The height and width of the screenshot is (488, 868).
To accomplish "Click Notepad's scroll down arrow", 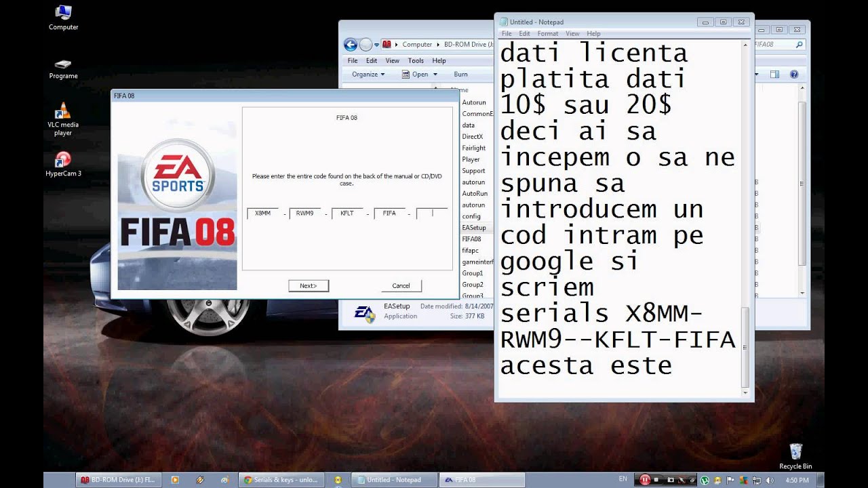I will (746, 392).
